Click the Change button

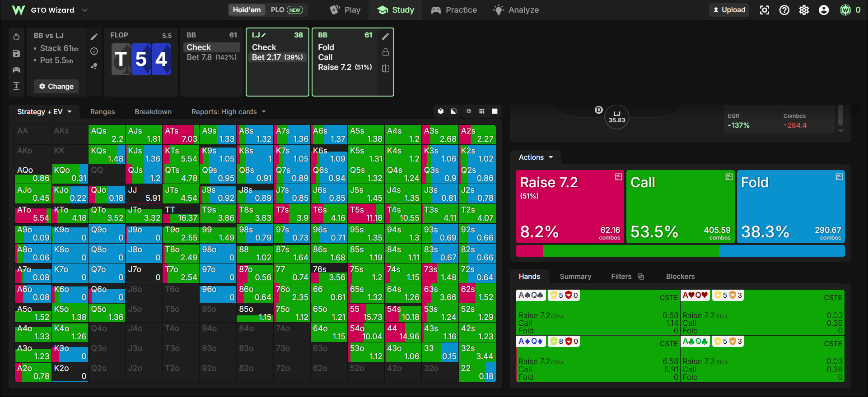coord(56,86)
